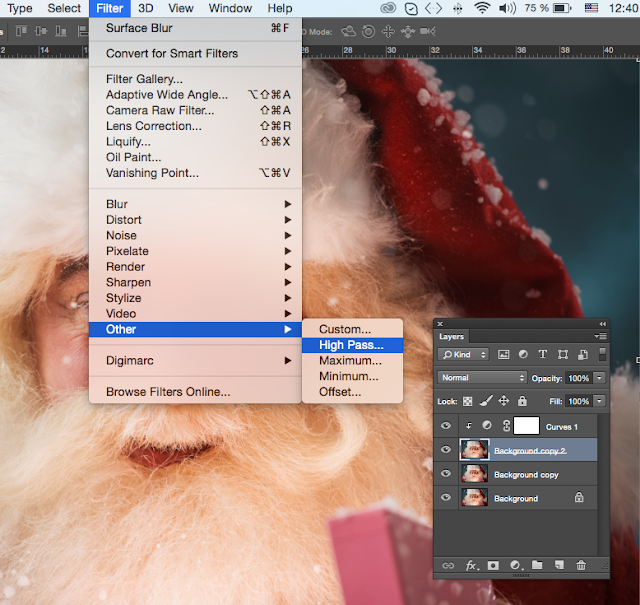Image resolution: width=640 pixels, height=605 pixels.
Task: Choose Browse Filters Online
Action: (195, 392)
